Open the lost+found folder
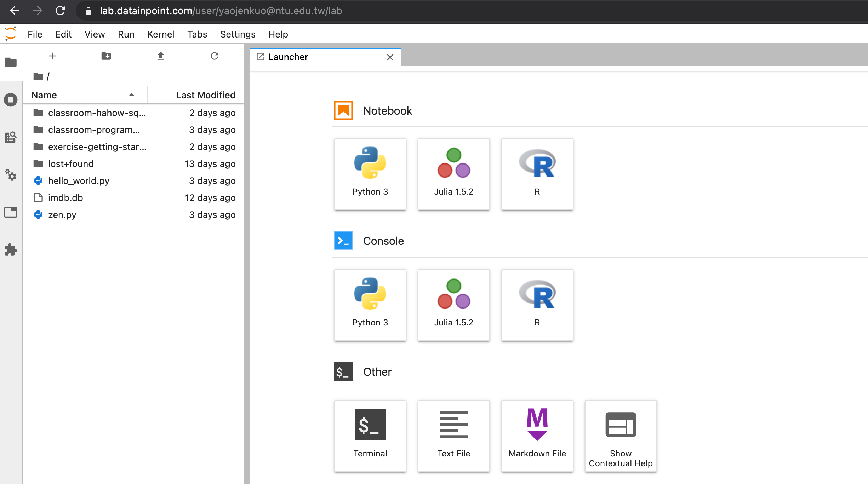The width and height of the screenshot is (868, 484). (71, 164)
